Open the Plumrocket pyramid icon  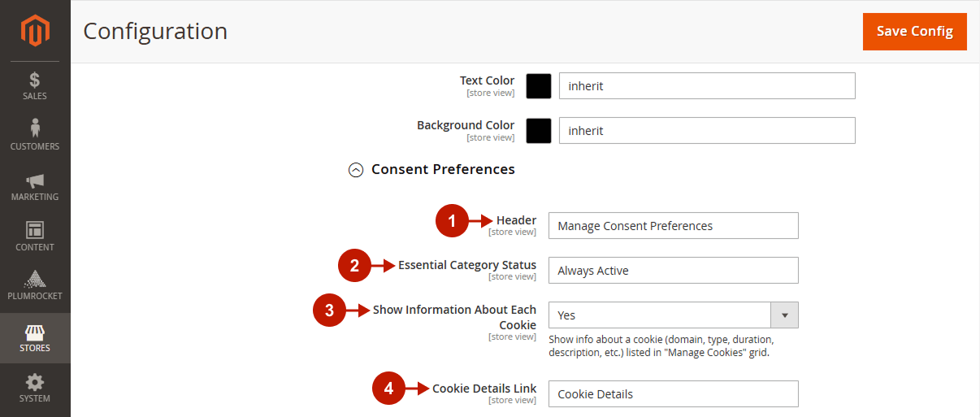35,279
